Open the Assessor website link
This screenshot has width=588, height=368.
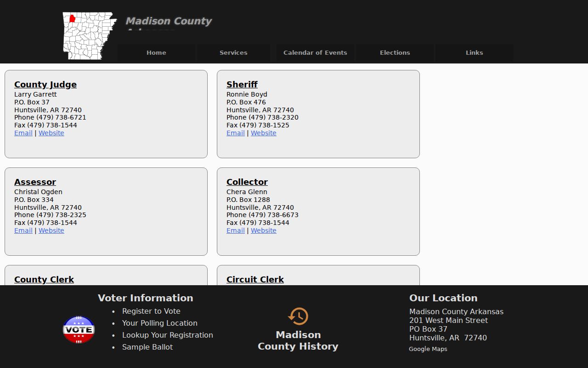click(51, 230)
